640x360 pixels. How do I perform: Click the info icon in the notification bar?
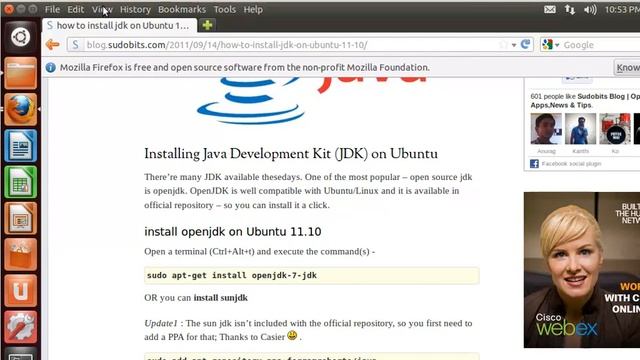pos(50,67)
